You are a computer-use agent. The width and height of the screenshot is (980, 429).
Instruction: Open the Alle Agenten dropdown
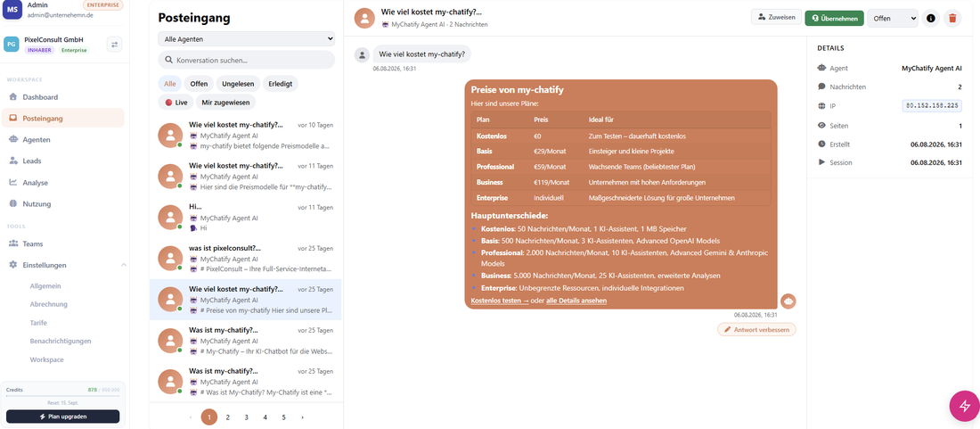click(x=246, y=38)
